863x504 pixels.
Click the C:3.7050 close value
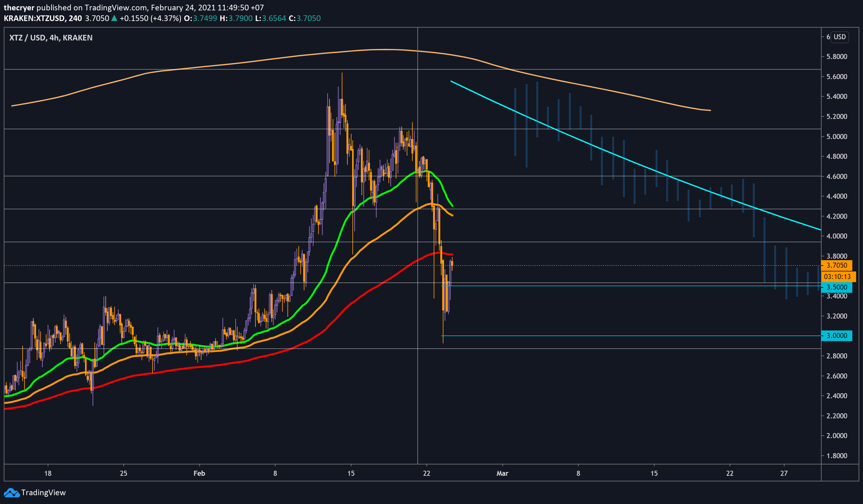coord(305,18)
